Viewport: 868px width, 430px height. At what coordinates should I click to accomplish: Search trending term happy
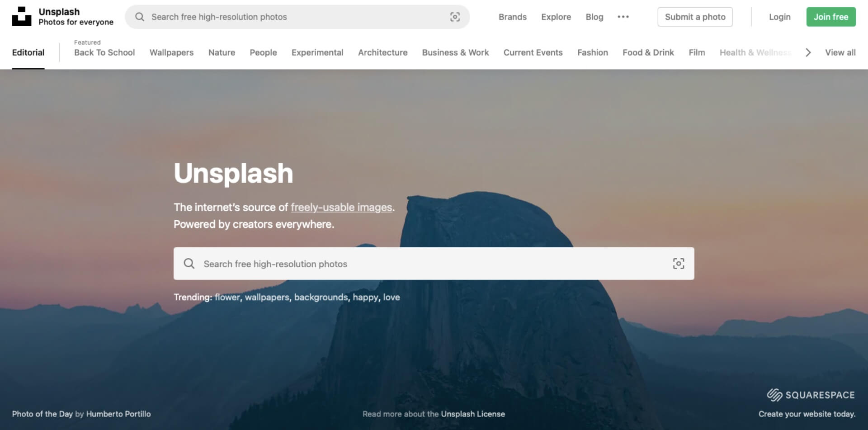pos(365,298)
